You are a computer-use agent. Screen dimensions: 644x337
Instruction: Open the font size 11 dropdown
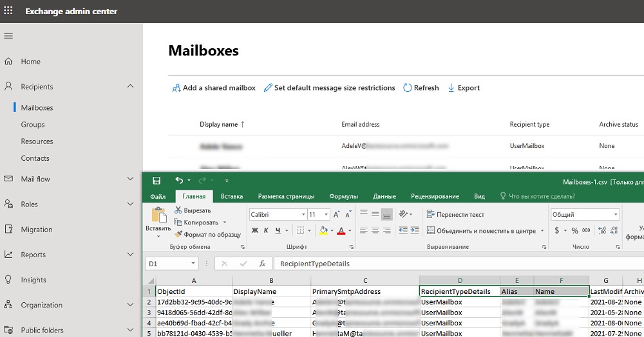326,214
